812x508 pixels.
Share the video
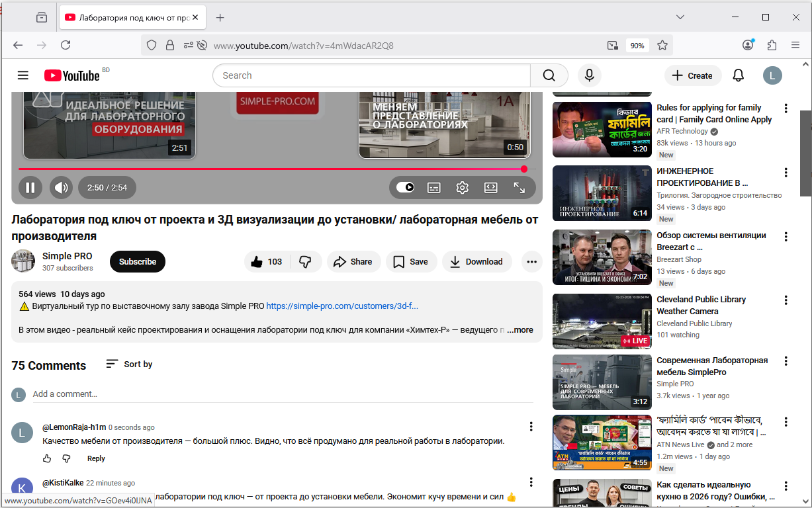353,262
